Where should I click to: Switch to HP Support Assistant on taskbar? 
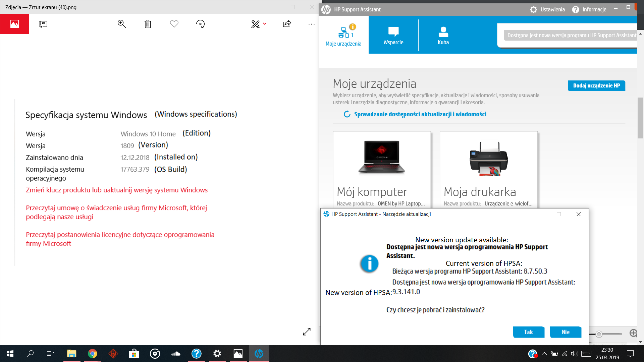pos(259,354)
